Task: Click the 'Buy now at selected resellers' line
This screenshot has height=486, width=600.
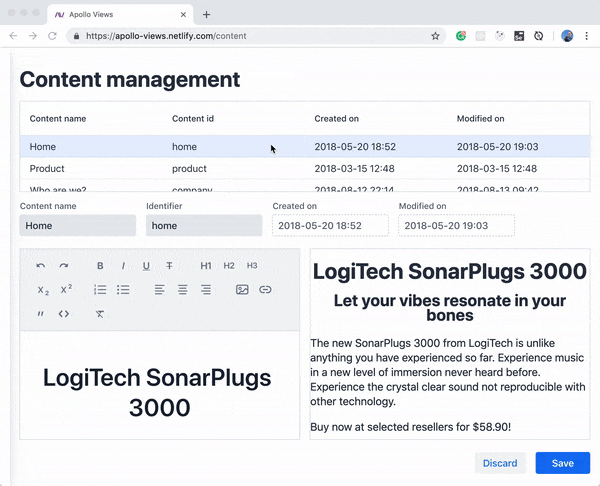Action: [410, 427]
